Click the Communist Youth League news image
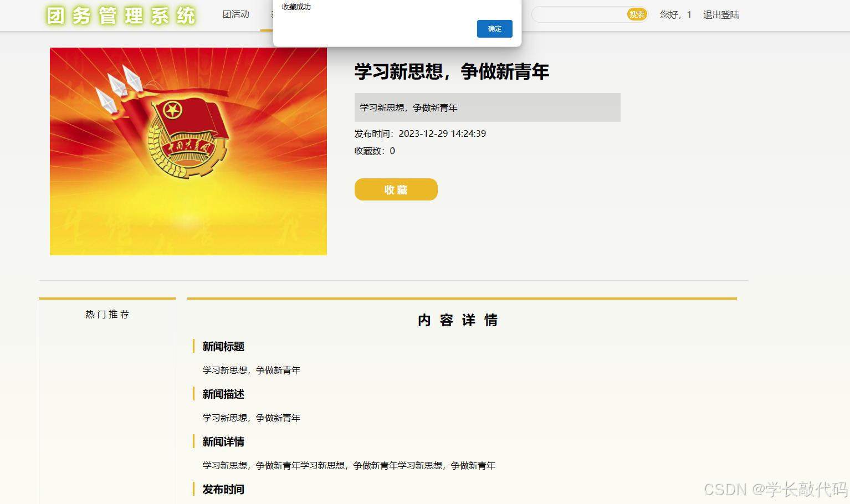Viewport: 850px width, 504px height. (188, 151)
